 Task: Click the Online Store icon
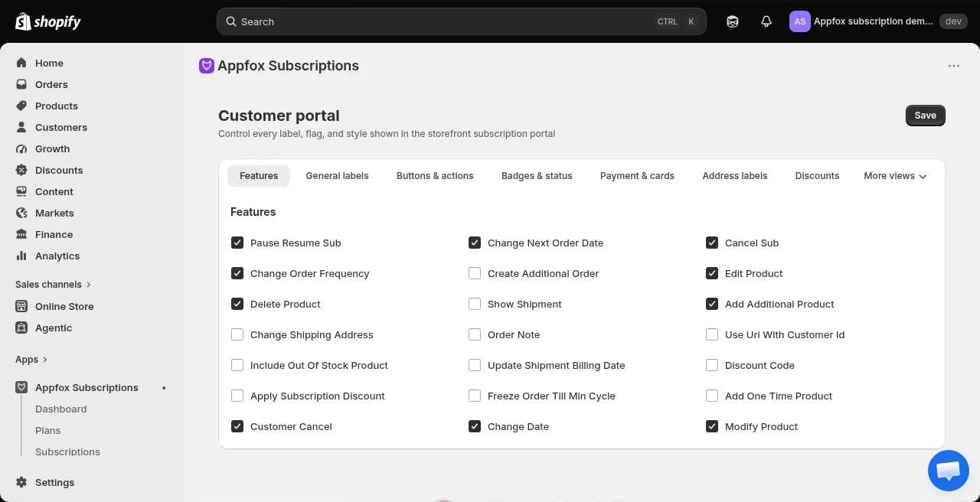pos(21,306)
